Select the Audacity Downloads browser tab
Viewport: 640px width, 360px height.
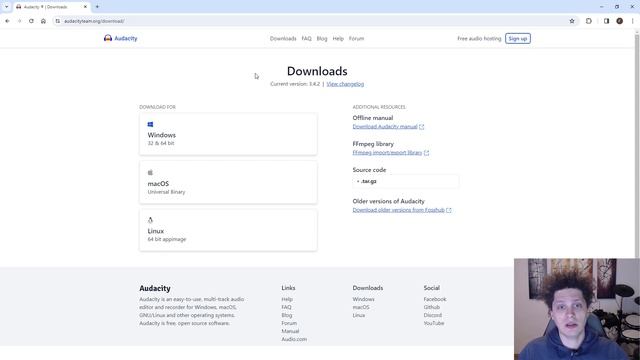51,7
